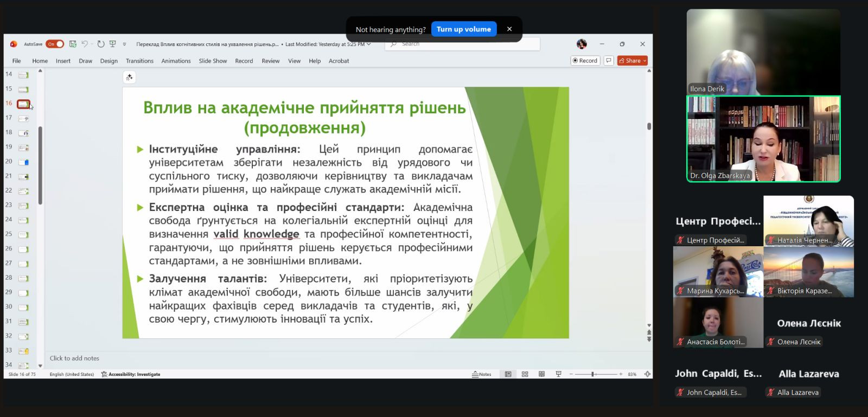The width and height of the screenshot is (868, 417).
Task: Expand Customize Quick Access Toolbar dropdown
Action: (124, 44)
